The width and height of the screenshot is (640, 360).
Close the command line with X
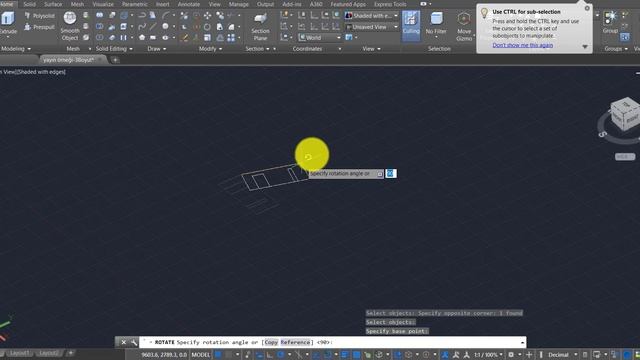point(123,342)
